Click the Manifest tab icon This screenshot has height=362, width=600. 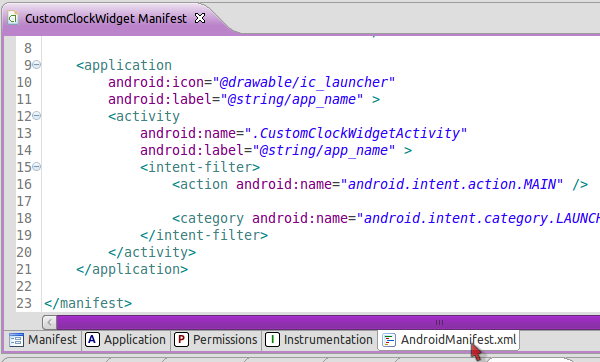click(x=16, y=340)
